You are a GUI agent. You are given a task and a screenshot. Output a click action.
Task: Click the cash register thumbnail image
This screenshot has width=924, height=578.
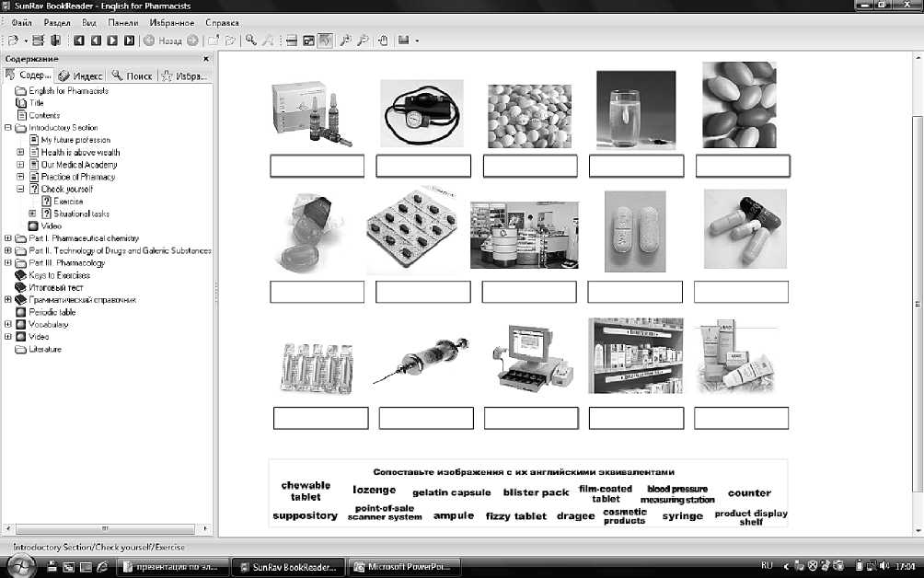[533, 356]
